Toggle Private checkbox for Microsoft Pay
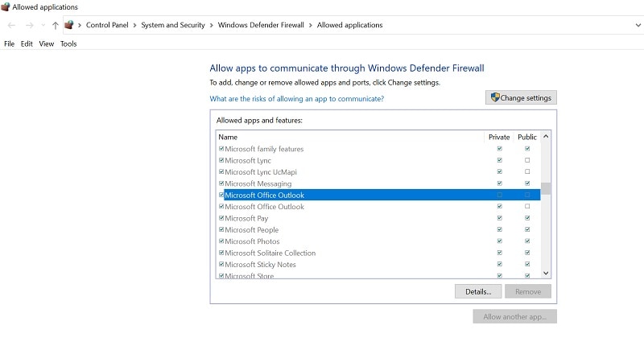 500,218
